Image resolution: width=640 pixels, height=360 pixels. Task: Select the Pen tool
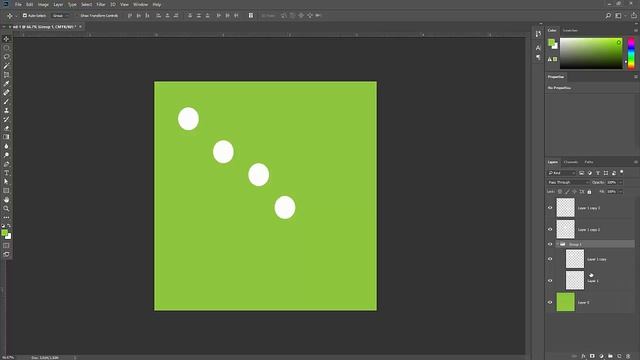click(6, 164)
